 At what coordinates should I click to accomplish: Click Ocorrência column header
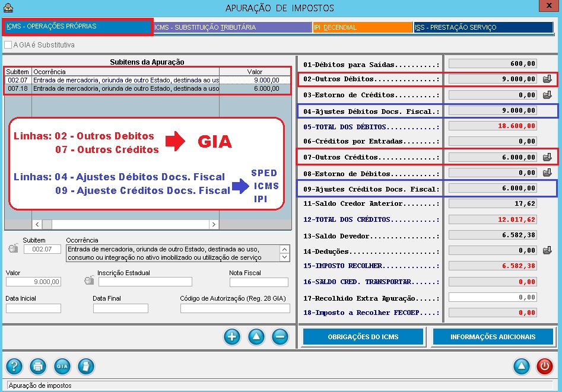125,72
